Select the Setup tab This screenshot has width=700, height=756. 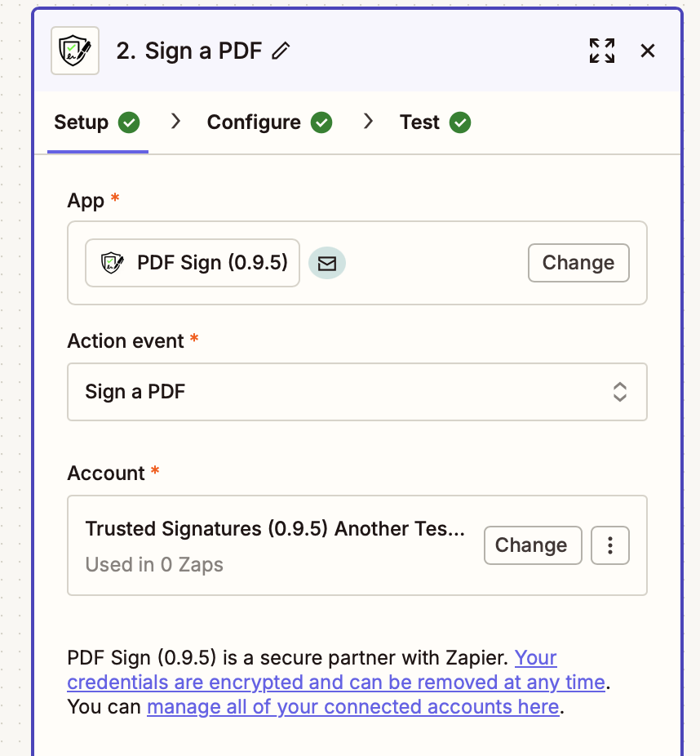pos(81,122)
